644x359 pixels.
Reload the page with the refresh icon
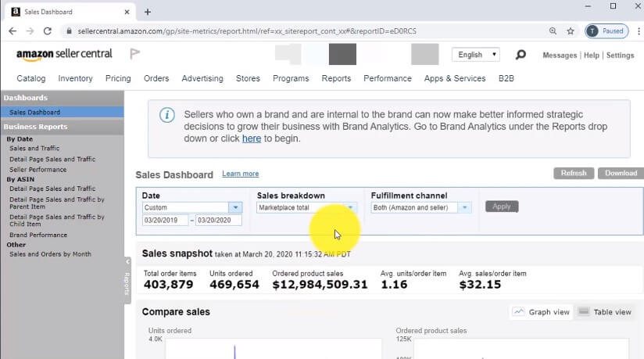point(48,31)
